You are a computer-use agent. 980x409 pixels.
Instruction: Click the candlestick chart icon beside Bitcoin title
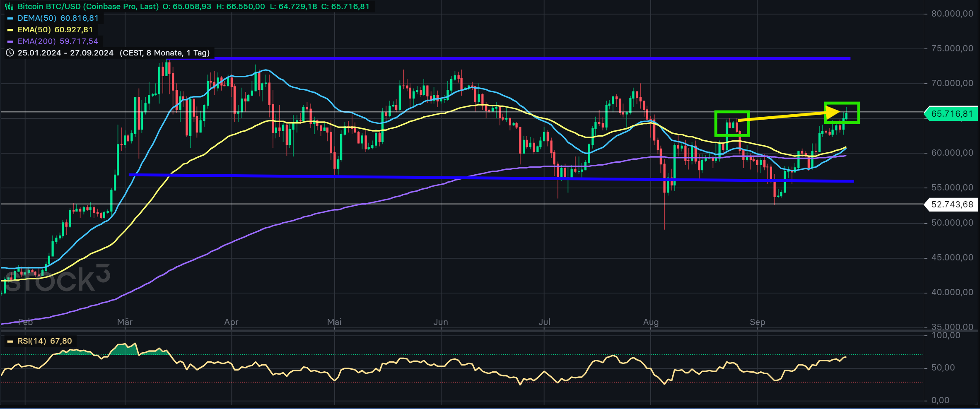[x=9, y=7]
